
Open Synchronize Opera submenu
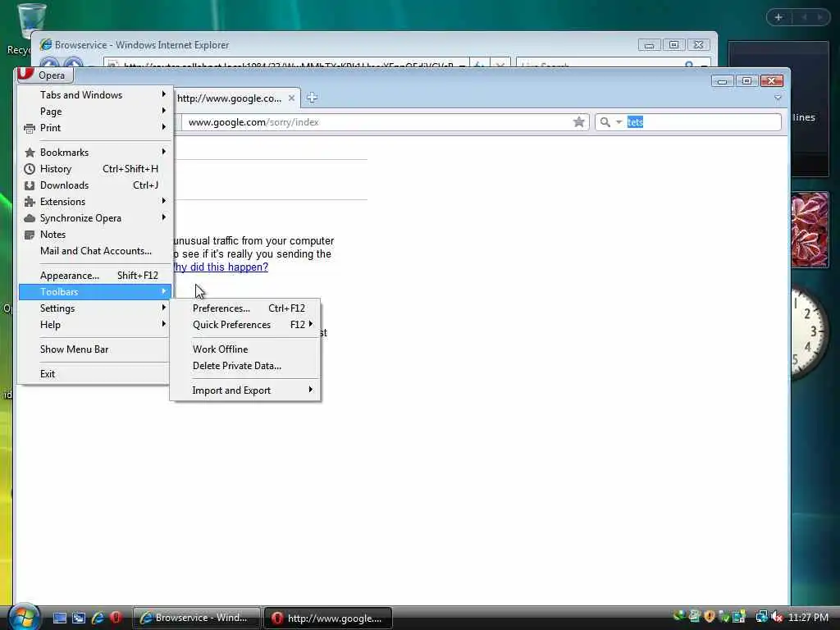(x=95, y=218)
